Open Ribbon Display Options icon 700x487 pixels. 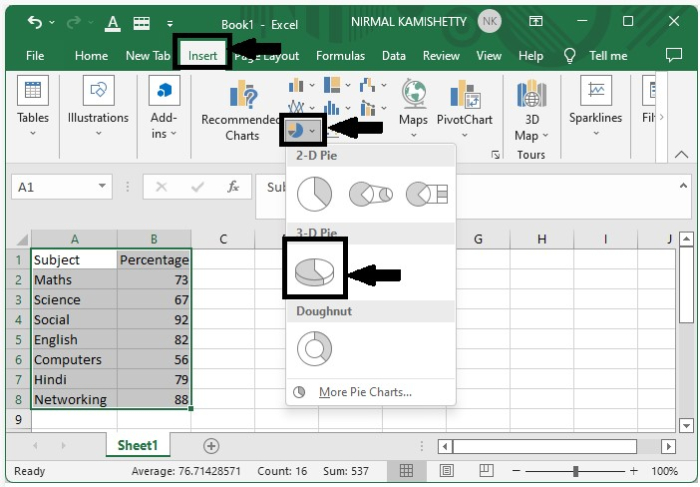[536, 21]
